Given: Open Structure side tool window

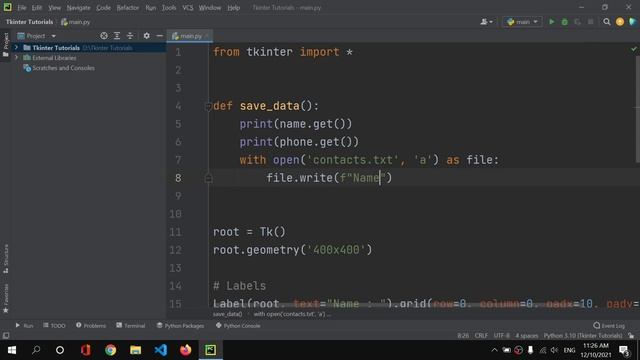Looking at the screenshot, I should coord(6,259).
